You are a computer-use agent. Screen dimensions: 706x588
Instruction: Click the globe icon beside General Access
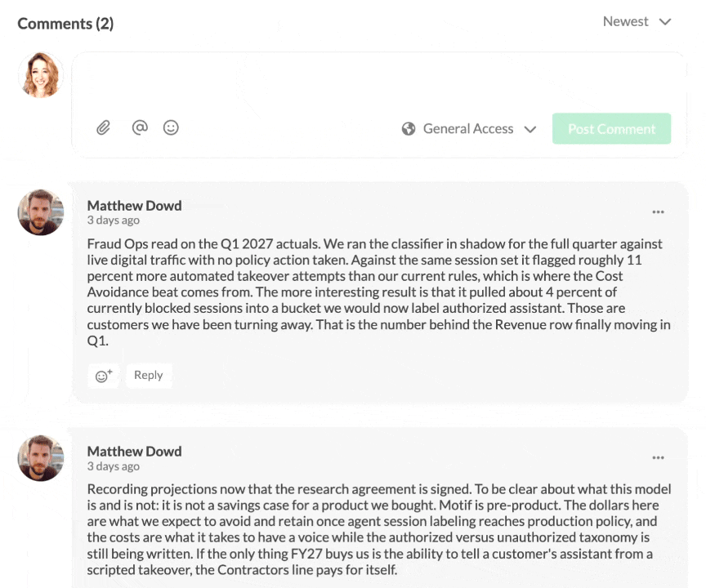point(409,129)
